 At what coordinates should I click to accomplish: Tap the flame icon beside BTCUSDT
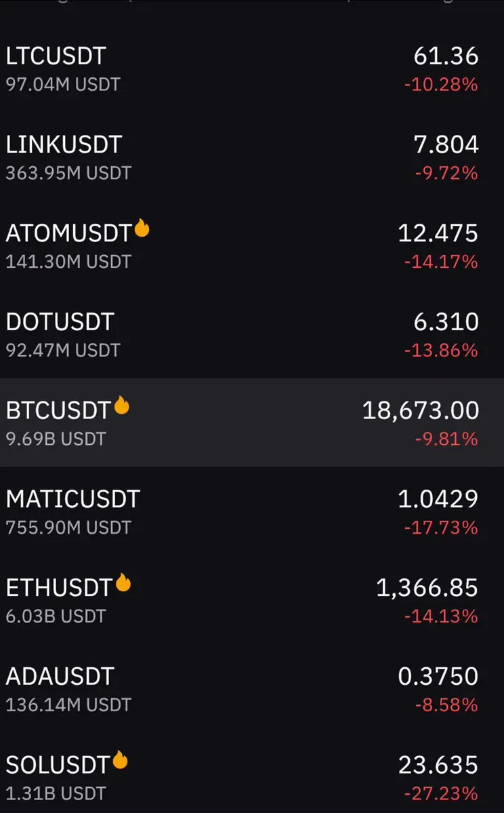(x=122, y=405)
